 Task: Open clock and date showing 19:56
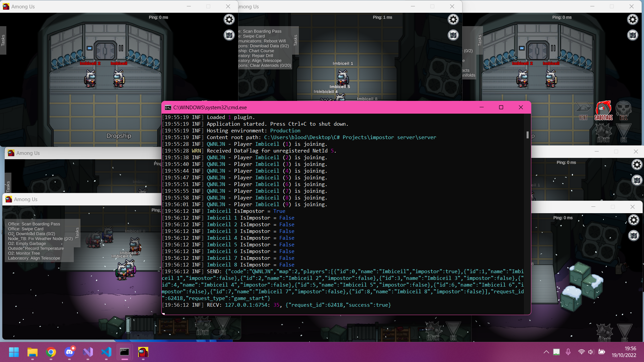pos(624,352)
